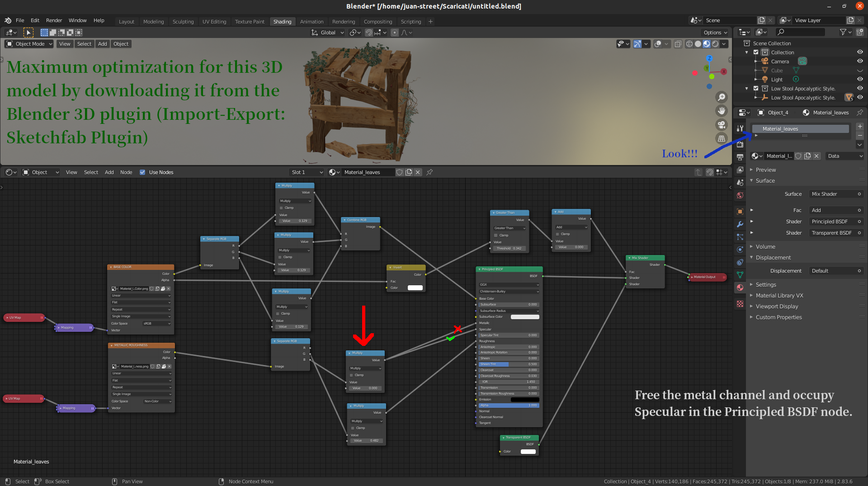Image resolution: width=868 pixels, height=486 pixels.
Task: Toggle visibility of the Cube object
Action: (x=860, y=70)
